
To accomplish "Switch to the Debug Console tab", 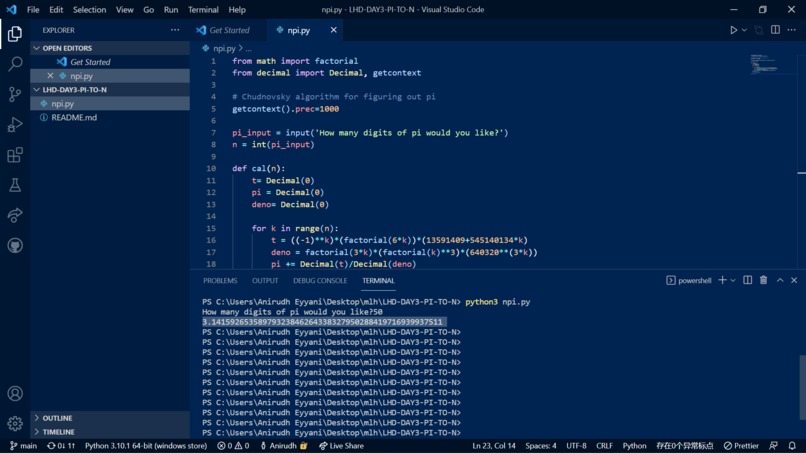I will click(320, 280).
